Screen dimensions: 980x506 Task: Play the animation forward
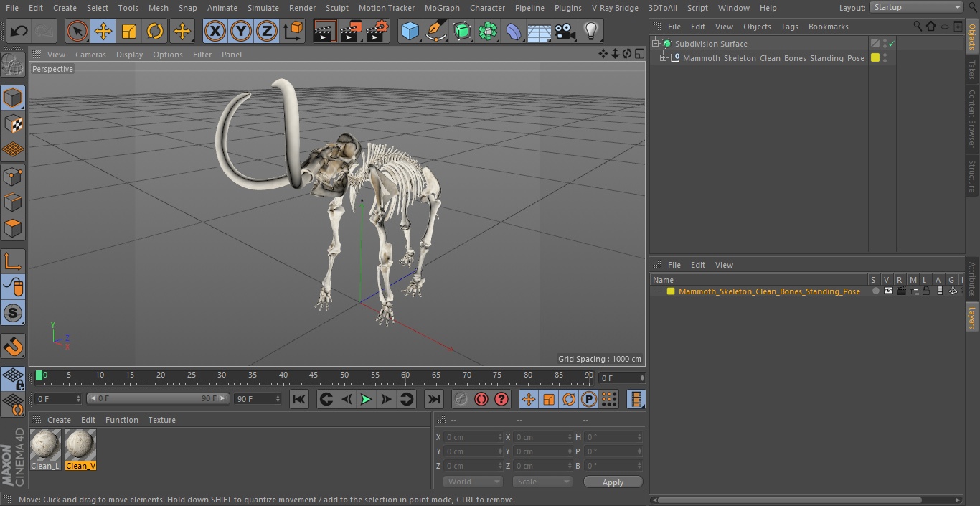(x=366, y=399)
